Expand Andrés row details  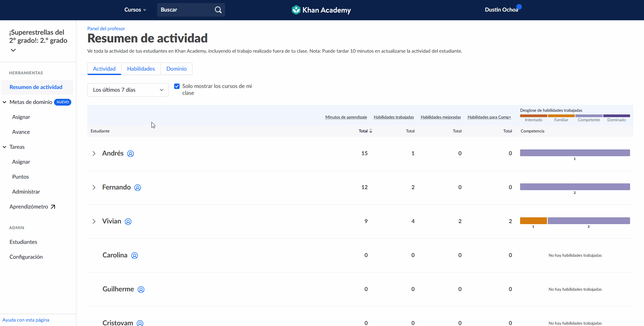click(x=94, y=153)
